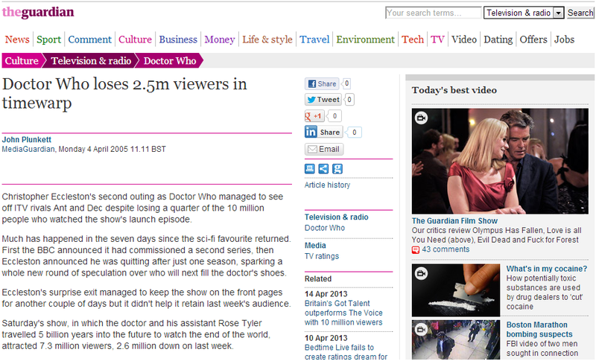The width and height of the screenshot is (596, 364).
Task: Open the Sport section
Action: (x=48, y=39)
